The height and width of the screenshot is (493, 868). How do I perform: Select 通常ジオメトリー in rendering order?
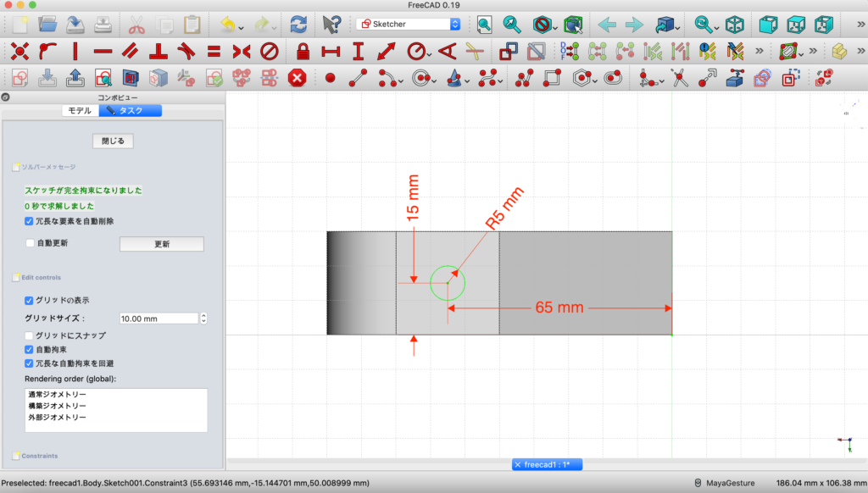tap(58, 395)
